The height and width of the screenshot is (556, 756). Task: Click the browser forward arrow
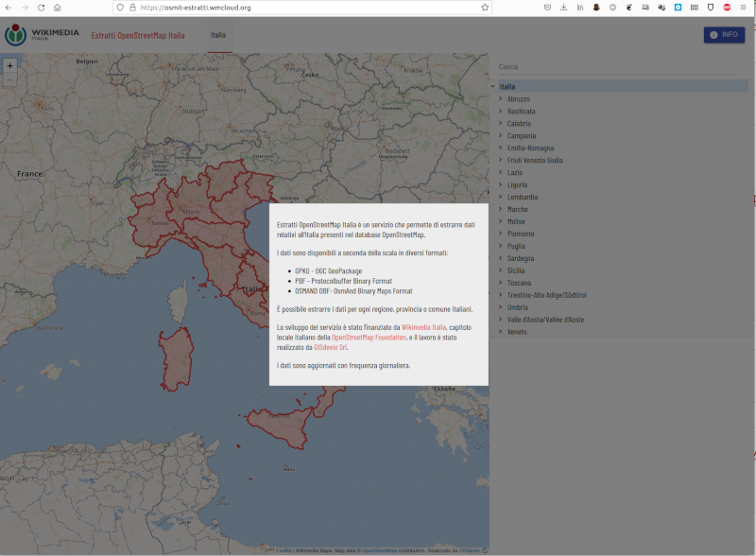[x=26, y=8]
